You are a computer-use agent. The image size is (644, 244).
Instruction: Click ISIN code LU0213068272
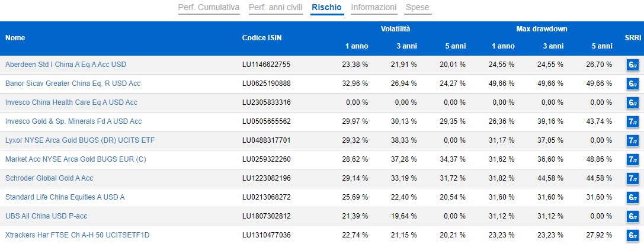click(266, 197)
